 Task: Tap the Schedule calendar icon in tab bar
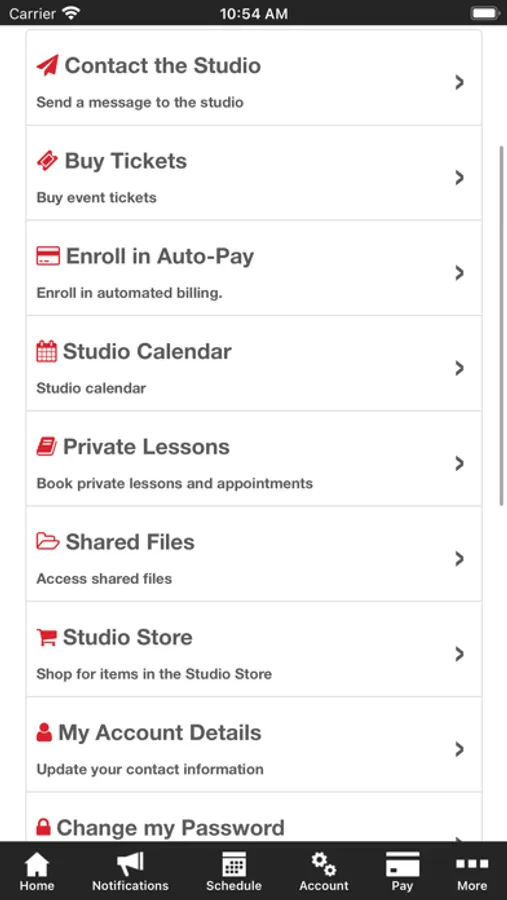[x=234, y=864]
